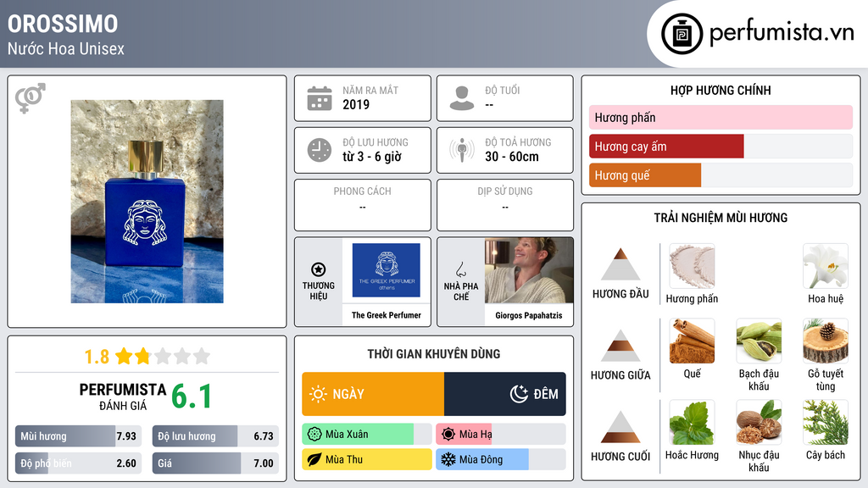
Task: Click the clock icon beside Độ lưu hương
Action: coord(320,150)
